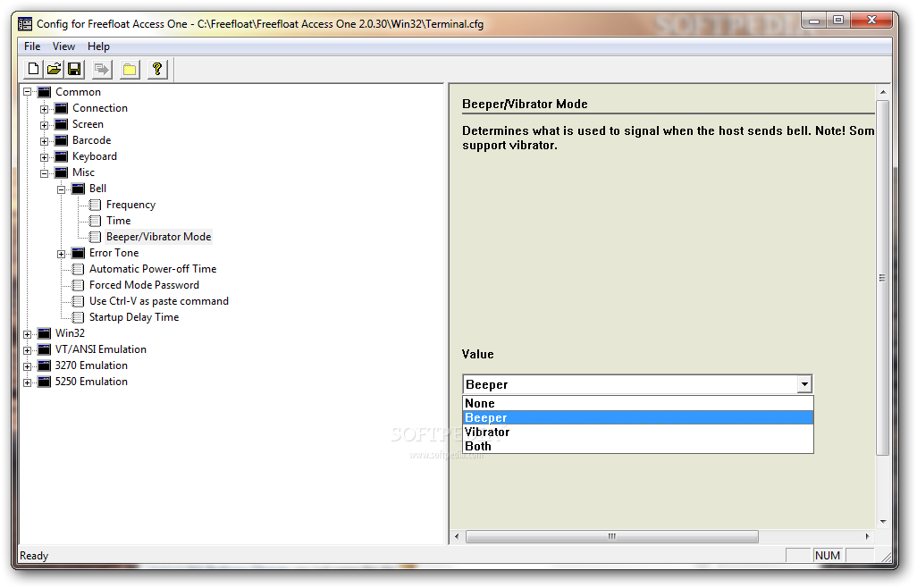The height and width of the screenshot is (588, 917).
Task: Click the Error Tone folder icon
Action: pos(79,253)
